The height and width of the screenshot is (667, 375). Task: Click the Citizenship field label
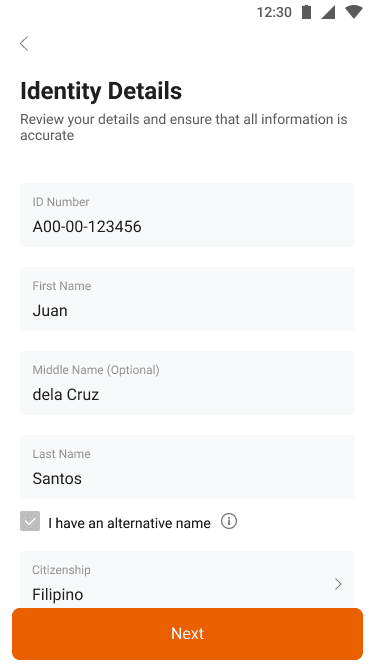tap(61, 570)
